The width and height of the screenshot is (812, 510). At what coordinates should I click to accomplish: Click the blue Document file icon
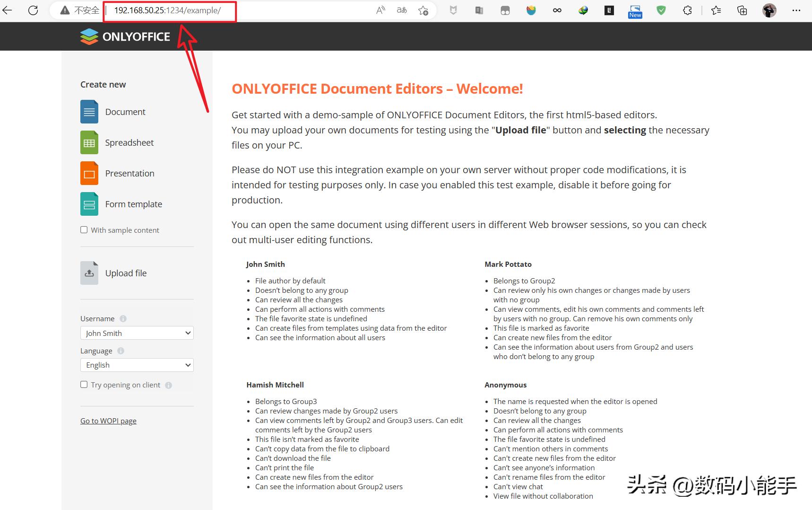pos(89,112)
